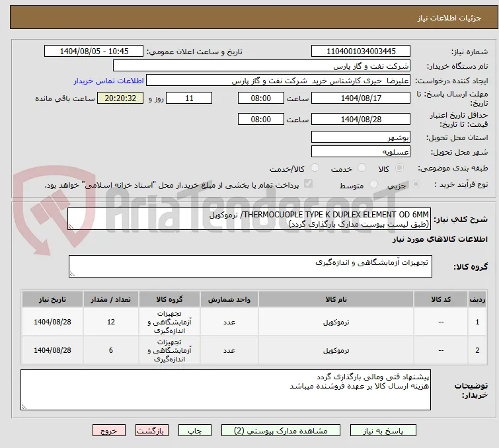Click the نام کالا column header
Screen dimensions: 499x448
[336, 299]
